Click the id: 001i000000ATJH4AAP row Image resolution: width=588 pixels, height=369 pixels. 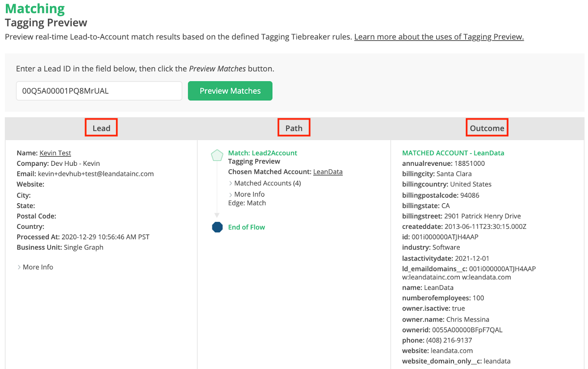(440, 237)
